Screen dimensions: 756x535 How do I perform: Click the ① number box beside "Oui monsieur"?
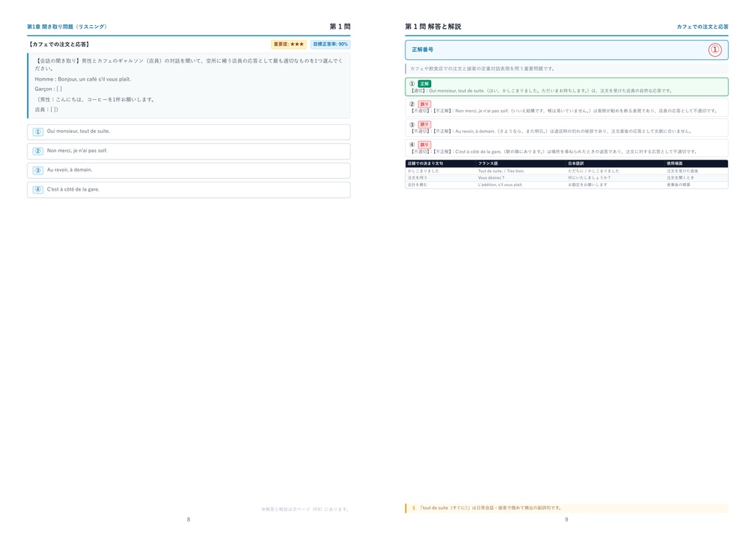[x=38, y=132]
